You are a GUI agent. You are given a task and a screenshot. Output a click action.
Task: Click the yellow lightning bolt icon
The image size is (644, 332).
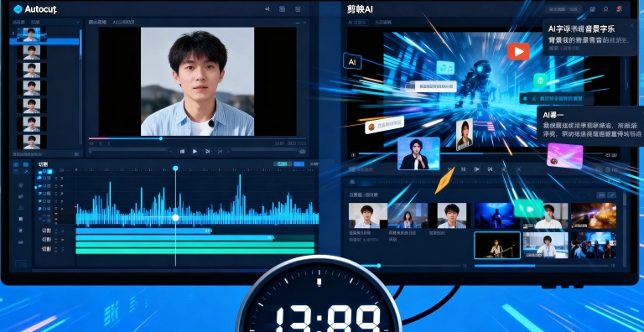[444, 180]
